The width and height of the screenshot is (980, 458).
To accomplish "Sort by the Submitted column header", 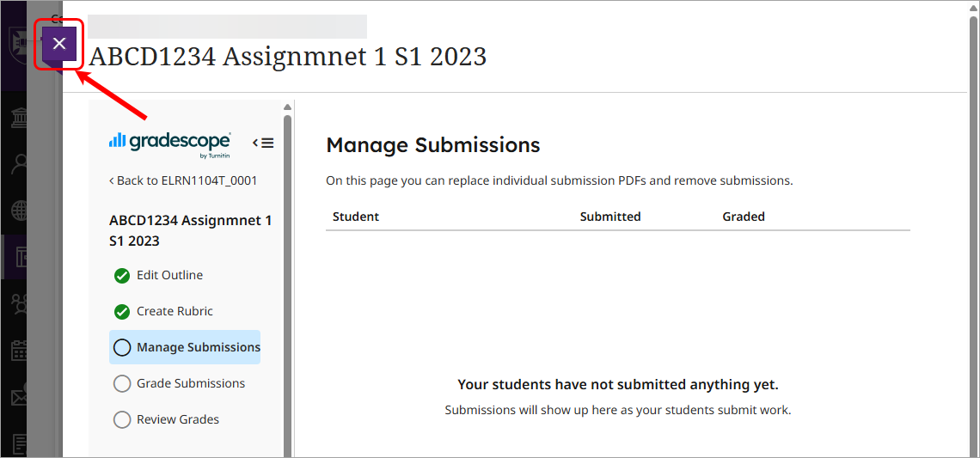I will [x=610, y=217].
